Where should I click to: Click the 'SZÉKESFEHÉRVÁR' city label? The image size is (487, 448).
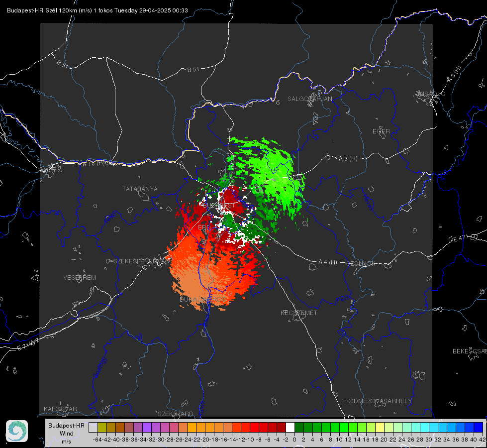pyautogui.click(x=143, y=261)
